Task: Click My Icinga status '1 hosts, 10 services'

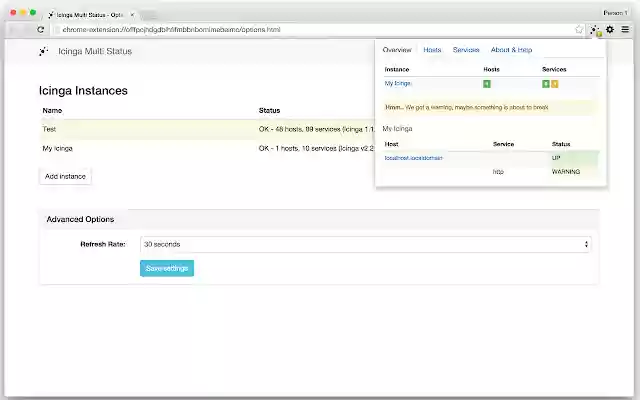Action: [316, 149]
